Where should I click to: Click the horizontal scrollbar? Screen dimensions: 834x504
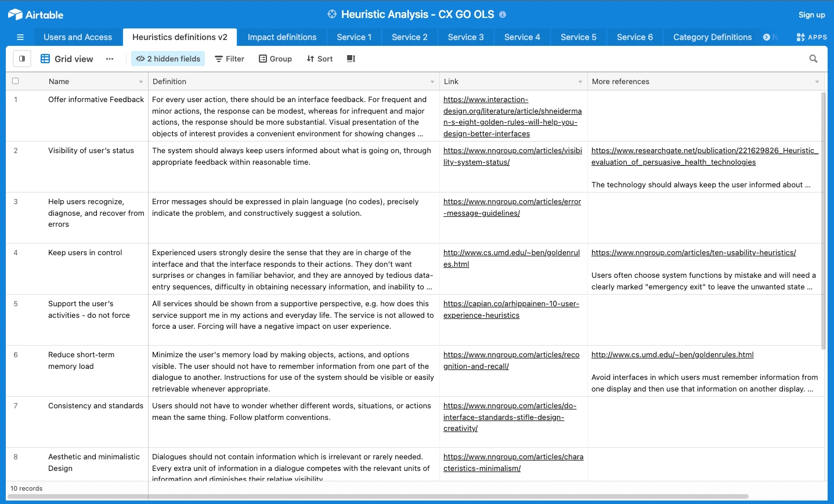pyautogui.click(x=377, y=496)
